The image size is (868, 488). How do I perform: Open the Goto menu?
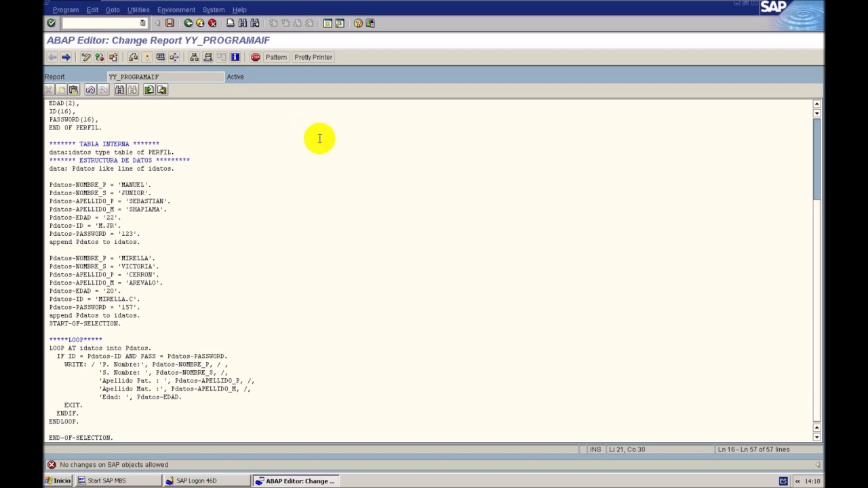click(113, 9)
